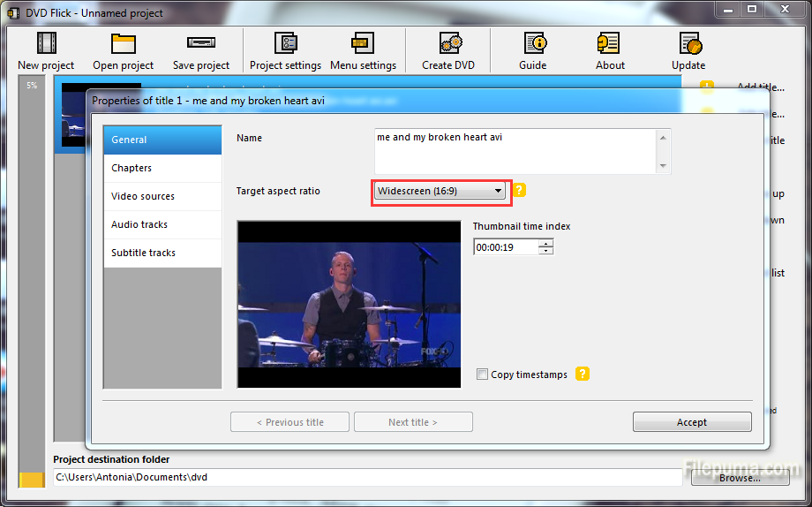This screenshot has width=812, height=507.
Task: Open Menu settings from the toolbar
Action: coord(362,44)
